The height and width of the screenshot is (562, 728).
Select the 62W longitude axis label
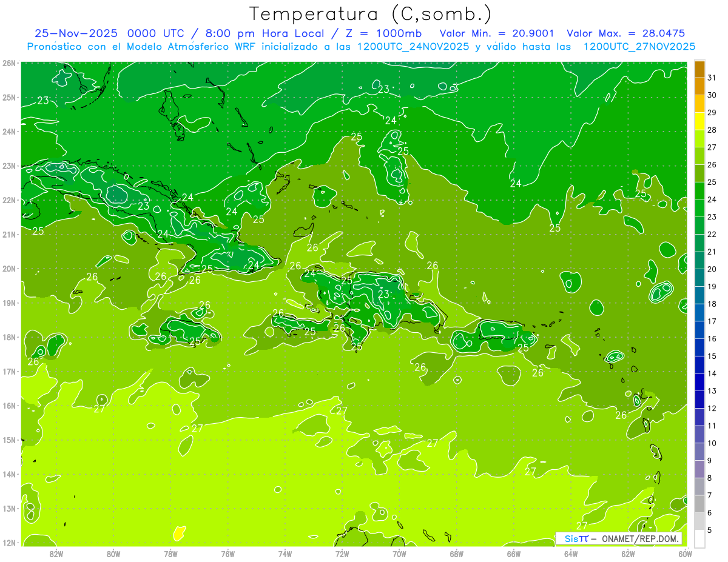point(628,554)
